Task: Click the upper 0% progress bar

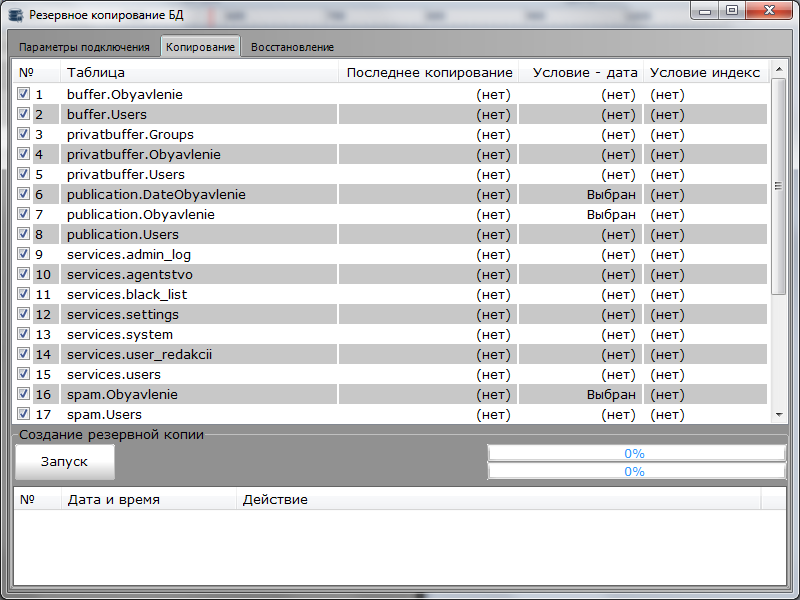Action: (636, 453)
